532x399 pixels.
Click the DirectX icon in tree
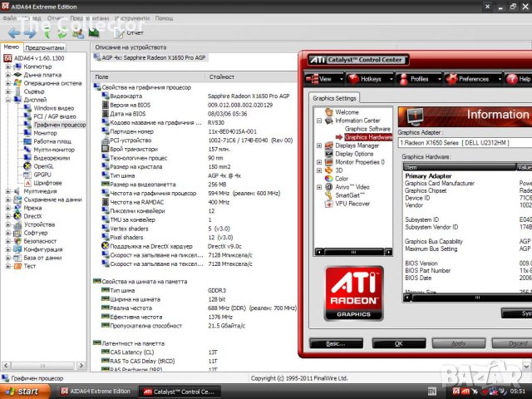[17, 216]
